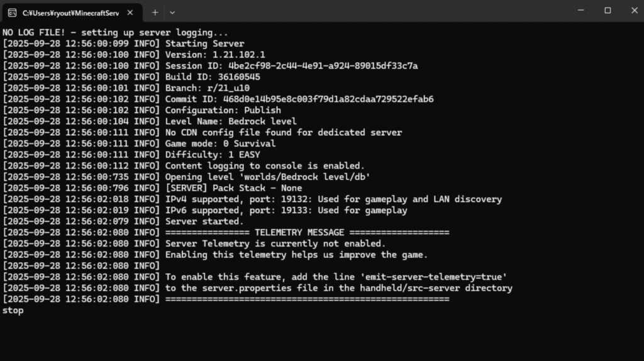Click the terminal icon on the tab
644x361 pixels.
point(13,12)
